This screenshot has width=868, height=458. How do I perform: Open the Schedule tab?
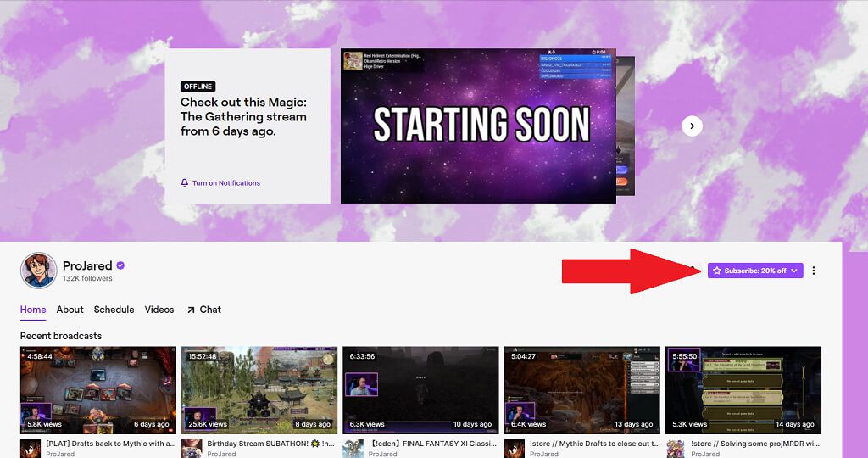pyautogui.click(x=114, y=310)
